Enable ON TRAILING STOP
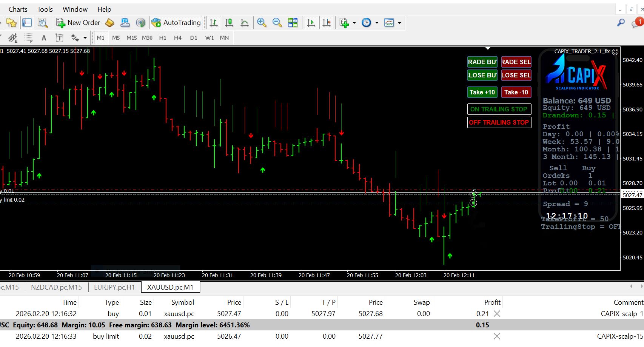644x347 pixels. pyautogui.click(x=499, y=109)
